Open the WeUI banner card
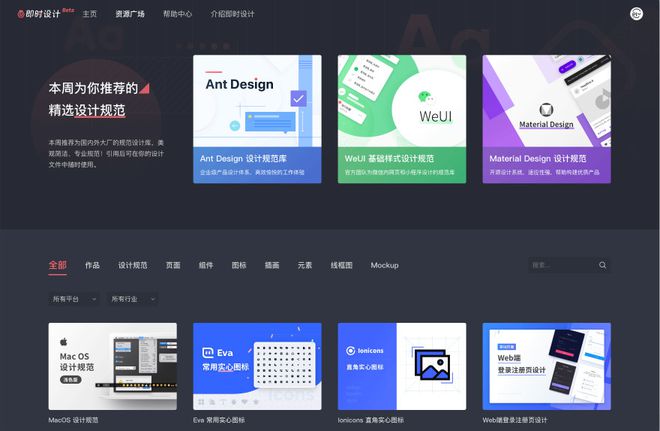 (x=402, y=119)
